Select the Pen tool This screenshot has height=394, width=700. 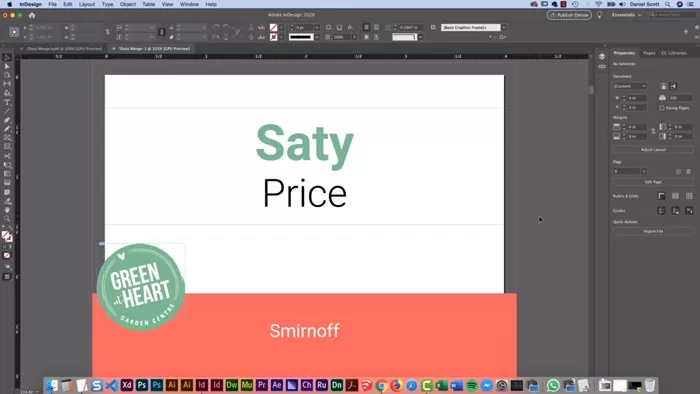(x=7, y=120)
